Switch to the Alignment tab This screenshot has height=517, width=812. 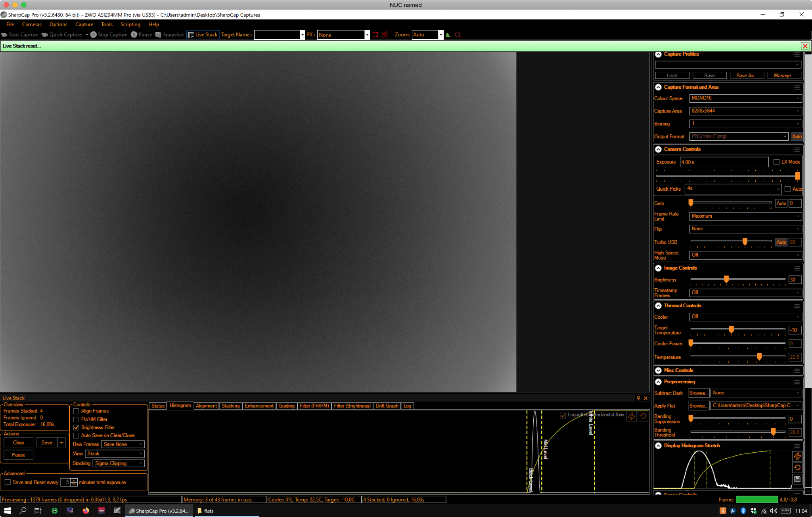206,406
